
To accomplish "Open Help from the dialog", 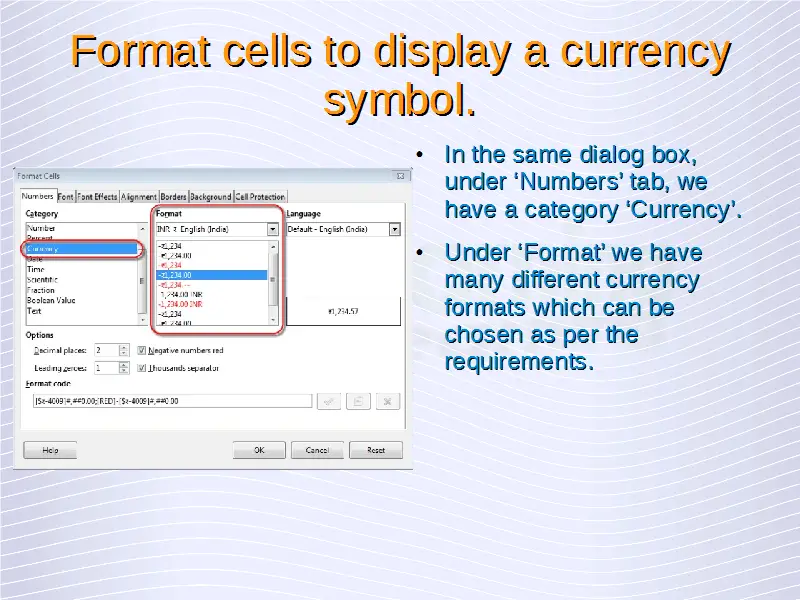I will coord(50,450).
